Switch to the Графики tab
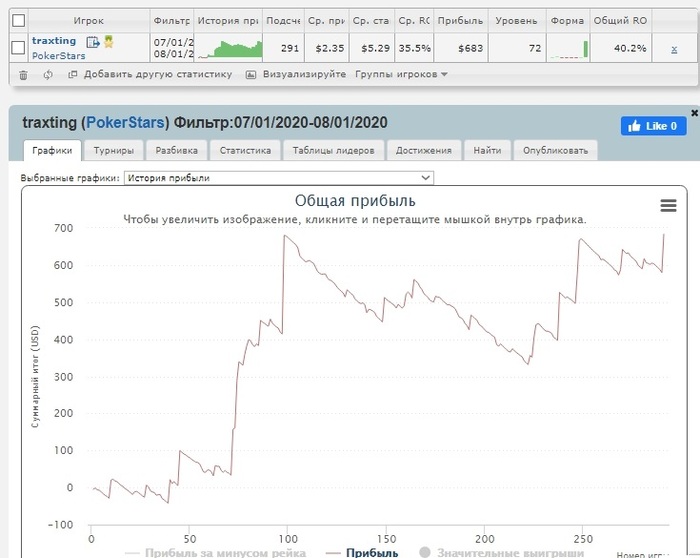The width and height of the screenshot is (700, 558). (x=52, y=150)
